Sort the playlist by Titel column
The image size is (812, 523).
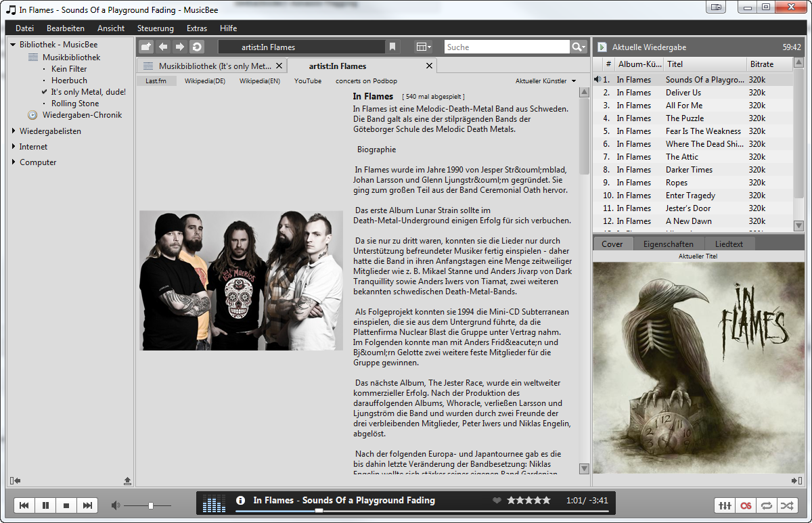click(x=704, y=64)
